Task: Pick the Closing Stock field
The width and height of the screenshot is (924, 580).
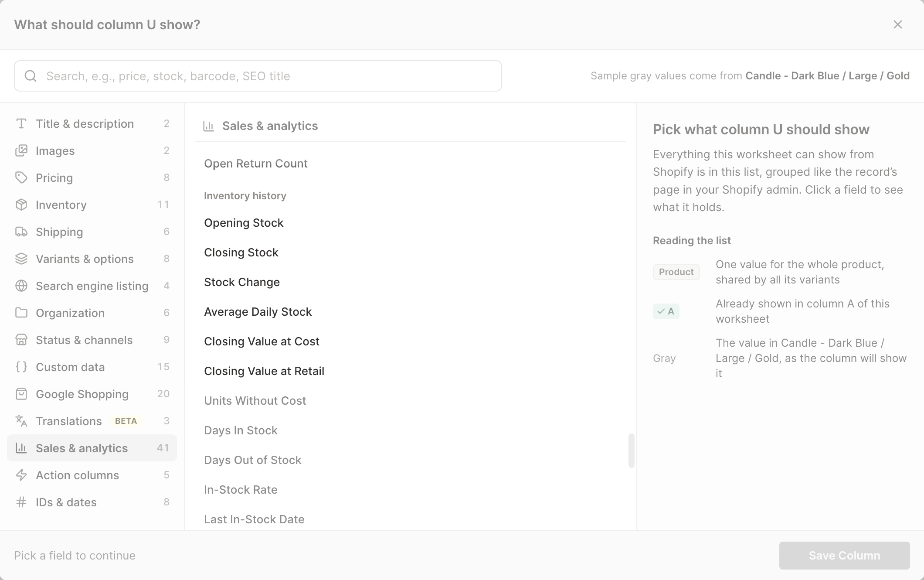Action: pyautogui.click(x=410, y=252)
